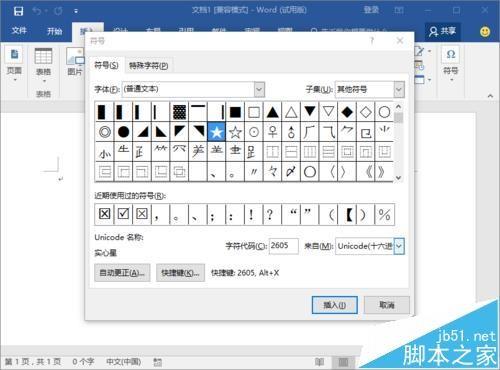Select the solid black star symbol

216,132
